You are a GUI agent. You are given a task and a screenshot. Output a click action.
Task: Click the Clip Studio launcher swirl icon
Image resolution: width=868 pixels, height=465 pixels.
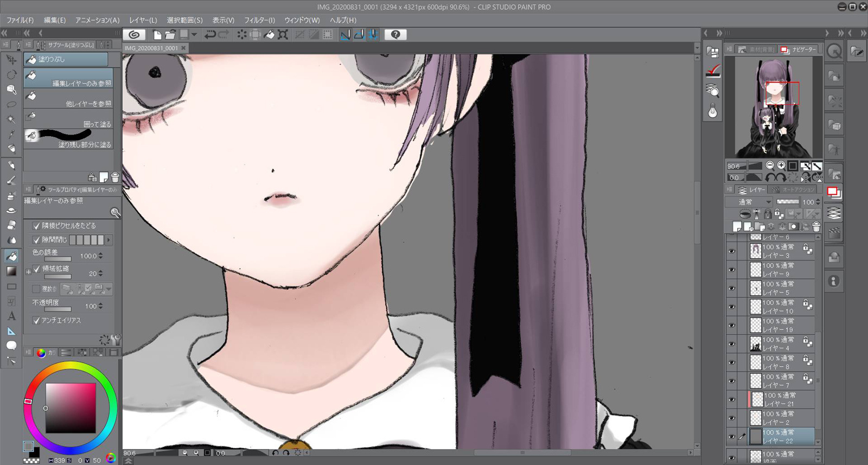coord(134,35)
